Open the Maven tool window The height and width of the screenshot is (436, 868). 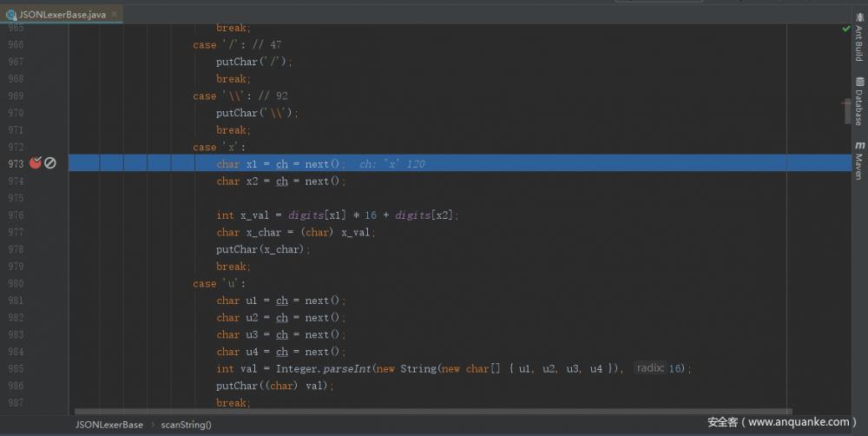click(x=859, y=160)
